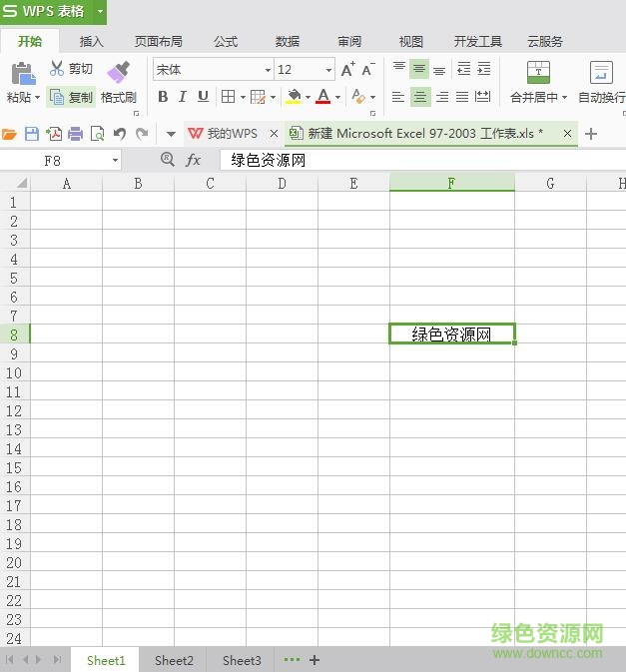Open the font size dropdown

pyautogui.click(x=328, y=70)
